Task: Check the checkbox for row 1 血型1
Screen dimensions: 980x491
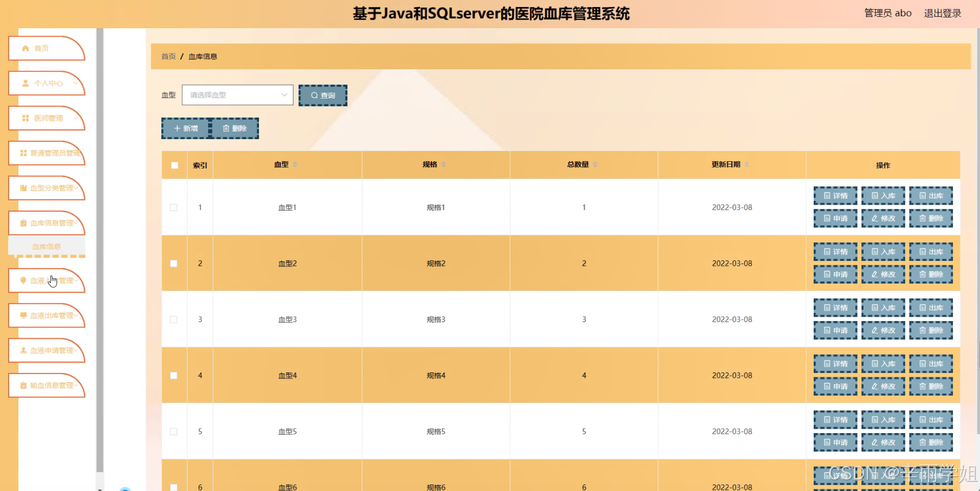Action: tap(174, 207)
